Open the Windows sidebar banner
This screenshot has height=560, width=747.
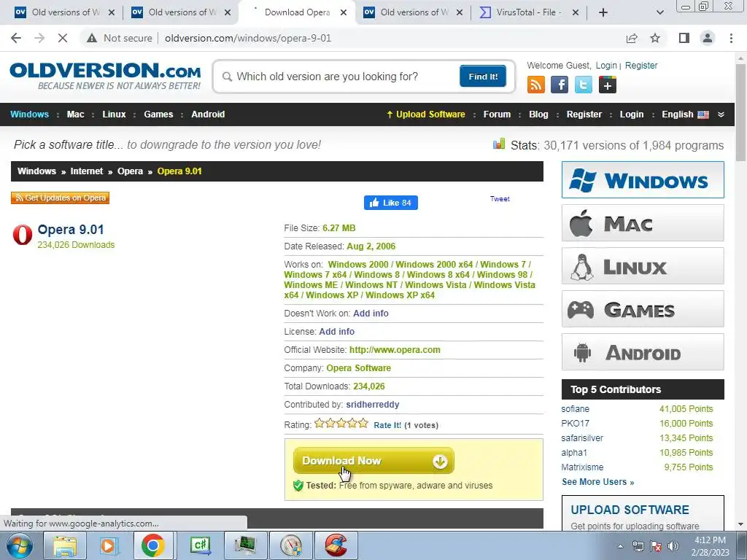pyautogui.click(x=643, y=180)
